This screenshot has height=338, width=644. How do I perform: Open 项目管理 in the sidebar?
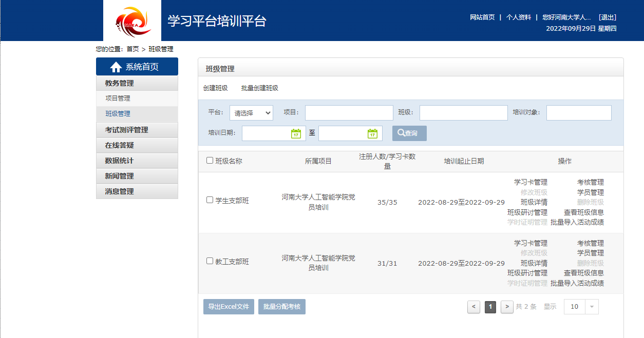click(118, 98)
